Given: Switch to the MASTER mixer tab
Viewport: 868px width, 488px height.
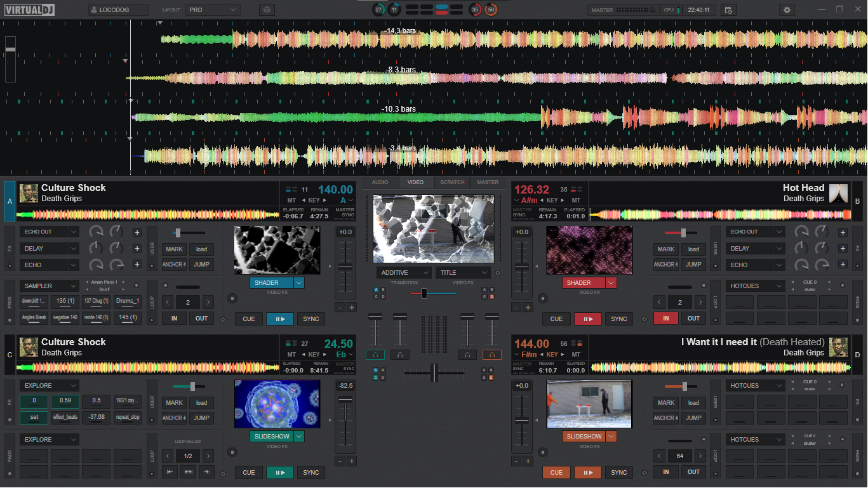Looking at the screenshot, I should [x=488, y=183].
